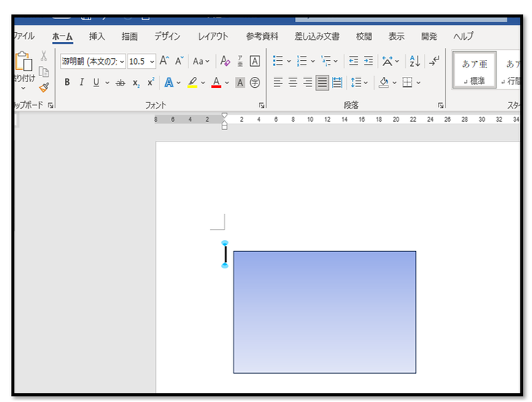The height and width of the screenshot is (402, 532).
Task: Open the phonetic guide (ruby) tool
Action: [240, 61]
